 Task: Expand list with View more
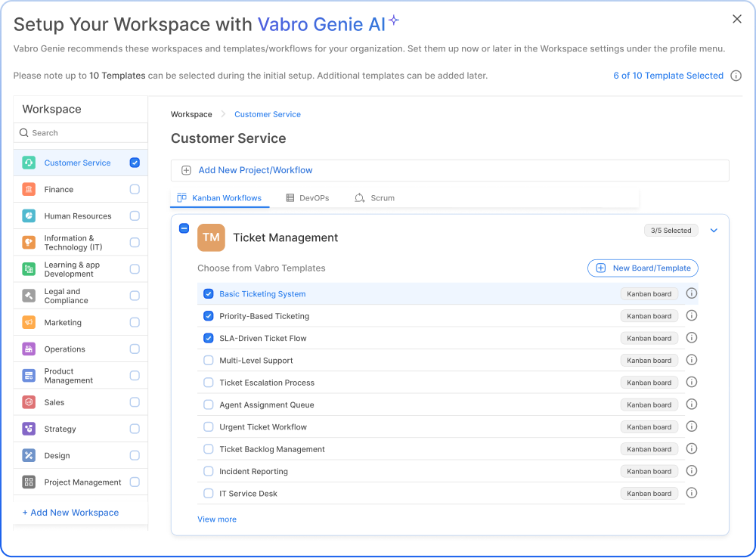217,519
